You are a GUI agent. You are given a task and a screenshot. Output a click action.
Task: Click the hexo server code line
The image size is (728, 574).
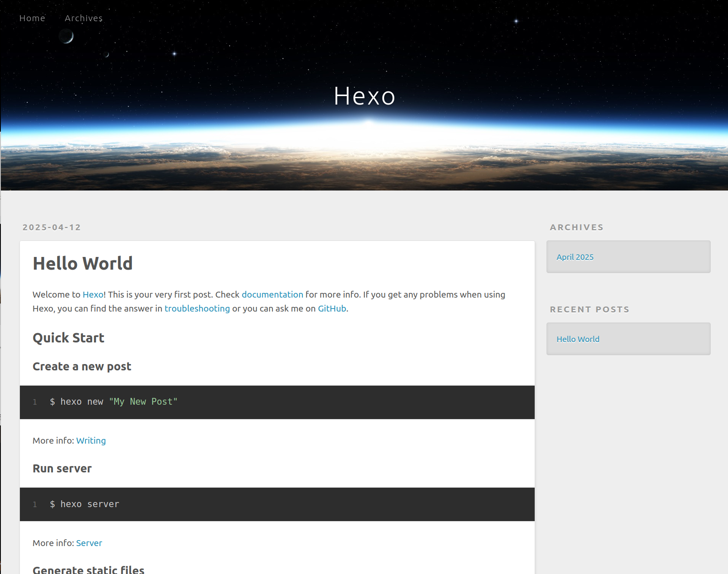click(85, 504)
